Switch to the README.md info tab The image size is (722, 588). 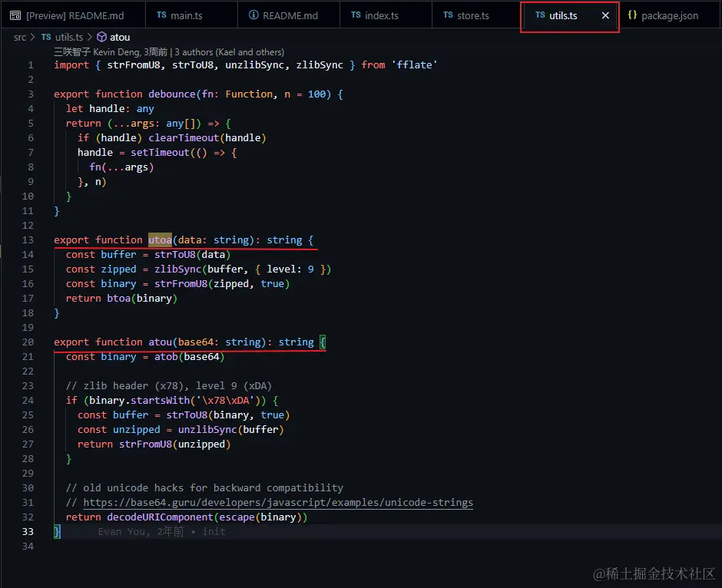pos(289,15)
